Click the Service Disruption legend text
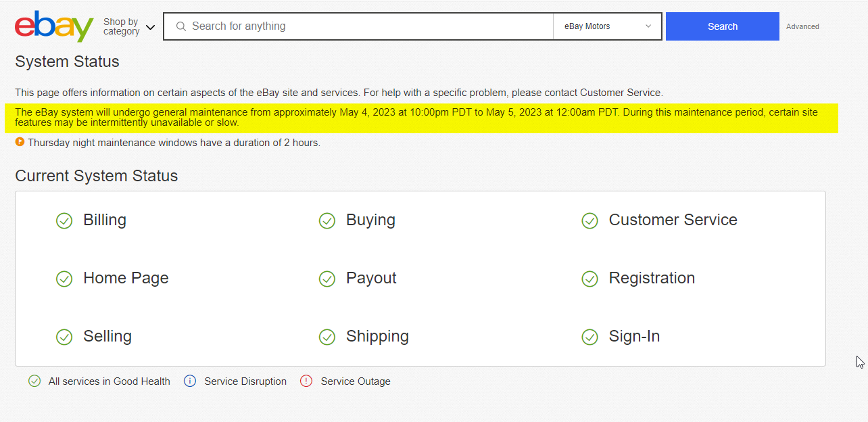 tap(245, 381)
